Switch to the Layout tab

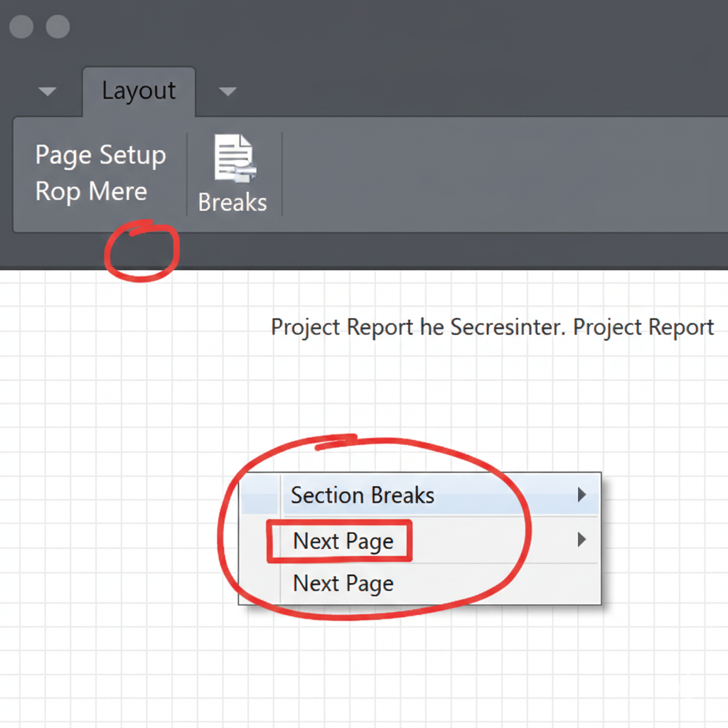click(x=139, y=90)
